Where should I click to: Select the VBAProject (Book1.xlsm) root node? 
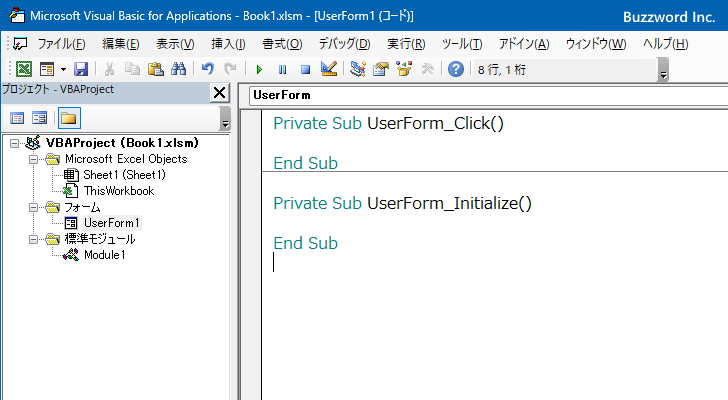tap(122, 143)
